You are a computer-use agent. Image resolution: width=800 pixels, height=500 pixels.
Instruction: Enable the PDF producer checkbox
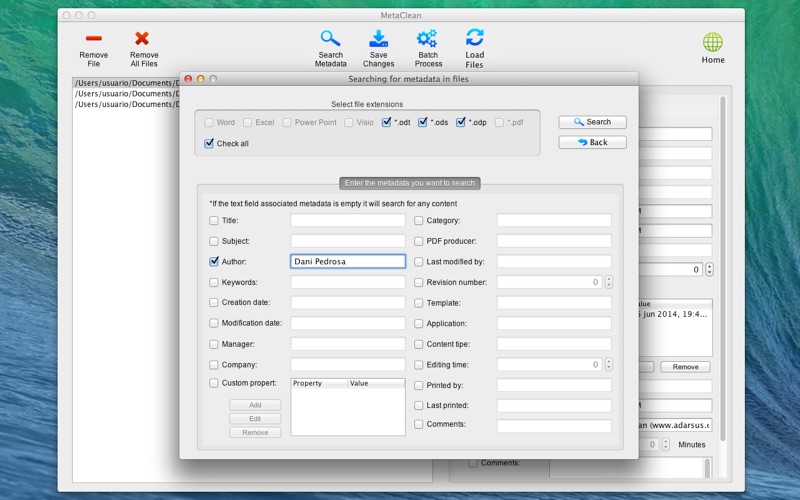click(x=418, y=241)
